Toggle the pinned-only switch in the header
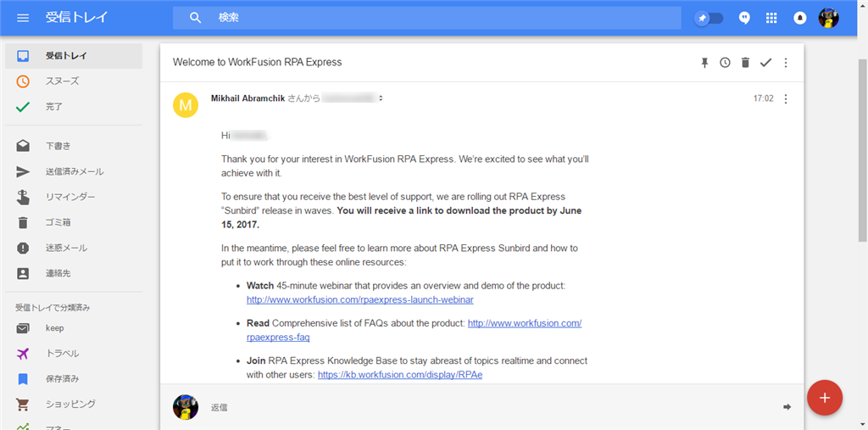Image resolution: width=868 pixels, height=430 pixels. [x=709, y=19]
